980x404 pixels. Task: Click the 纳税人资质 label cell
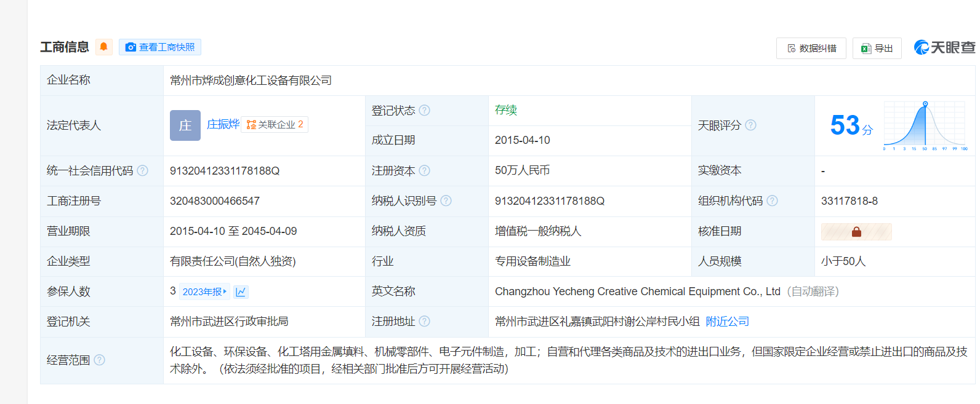(427, 231)
